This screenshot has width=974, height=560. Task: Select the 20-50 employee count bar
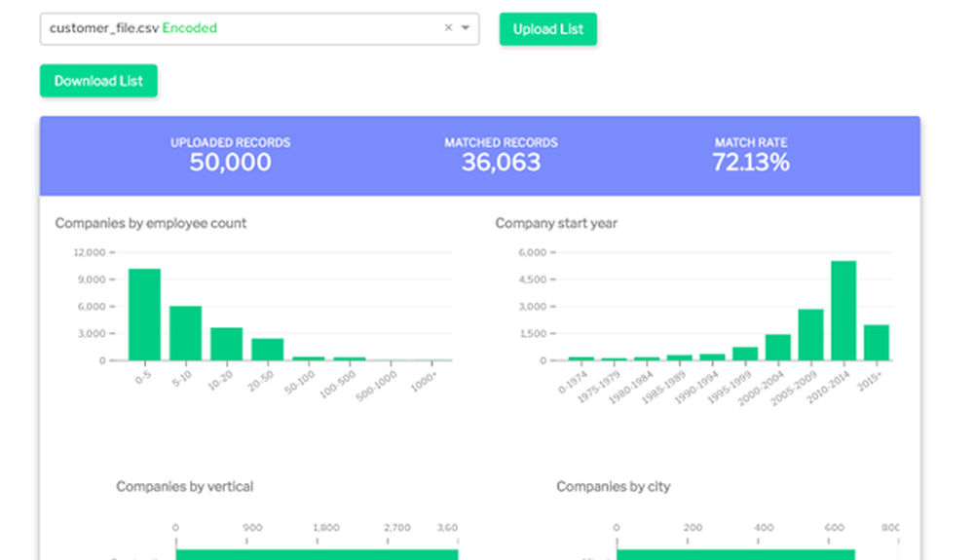coord(267,350)
